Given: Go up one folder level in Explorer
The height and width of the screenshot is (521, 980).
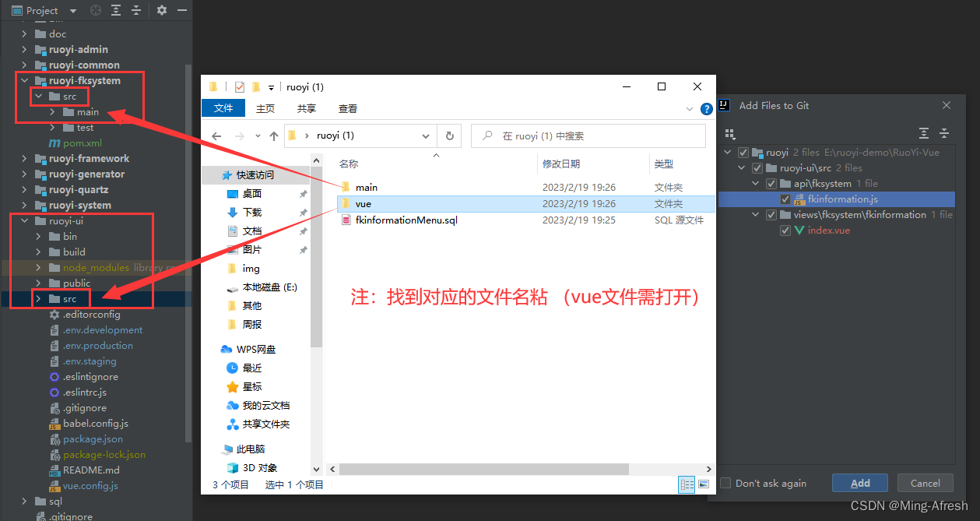Looking at the screenshot, I should pos(274,136).
